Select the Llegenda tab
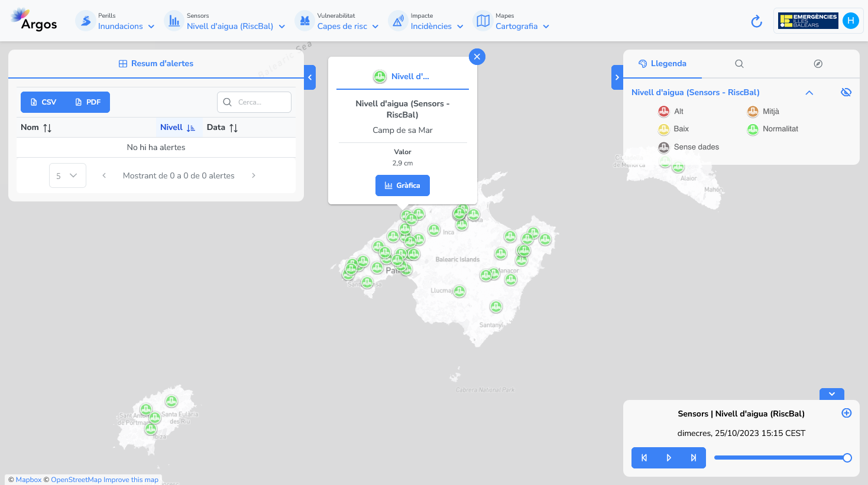The width and height of the screenshot is (868, 485). tap(662, 63)
